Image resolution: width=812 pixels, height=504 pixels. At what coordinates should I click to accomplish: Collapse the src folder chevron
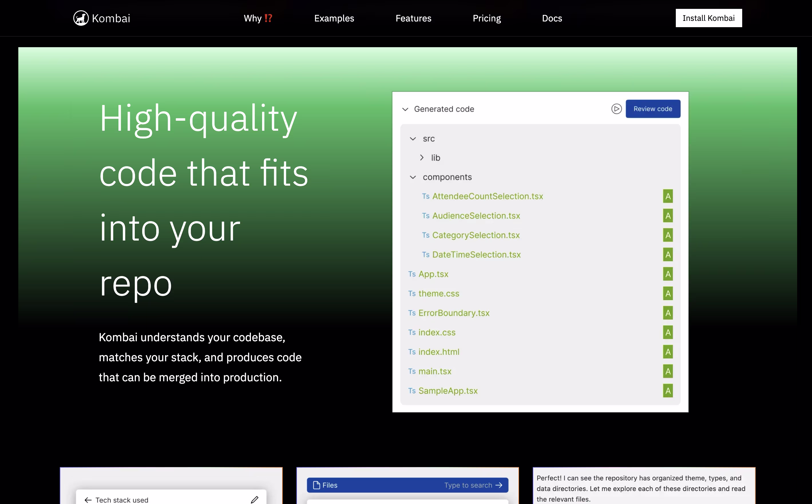coord(413,139)
